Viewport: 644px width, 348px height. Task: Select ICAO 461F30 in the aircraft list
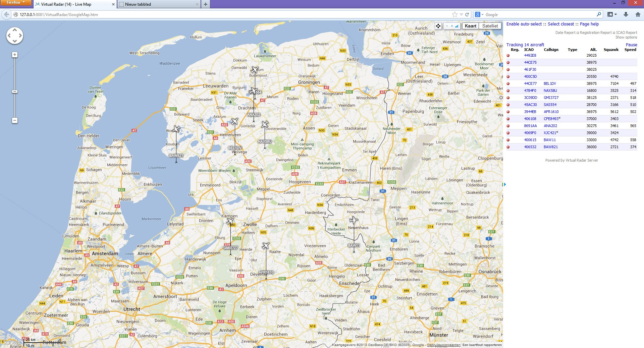point(530,70)
